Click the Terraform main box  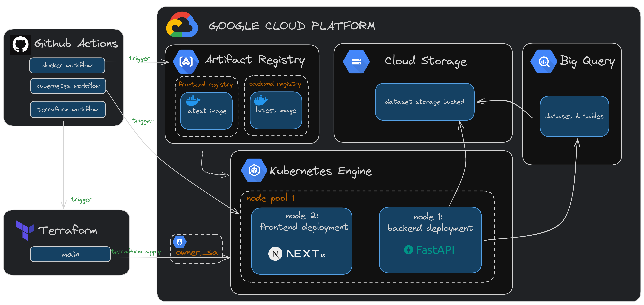coord(70,254)
